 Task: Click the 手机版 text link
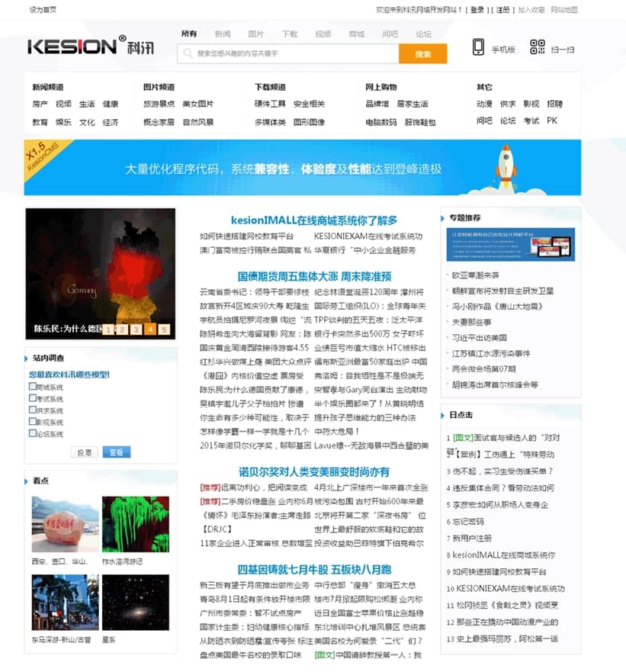(503, 50)
